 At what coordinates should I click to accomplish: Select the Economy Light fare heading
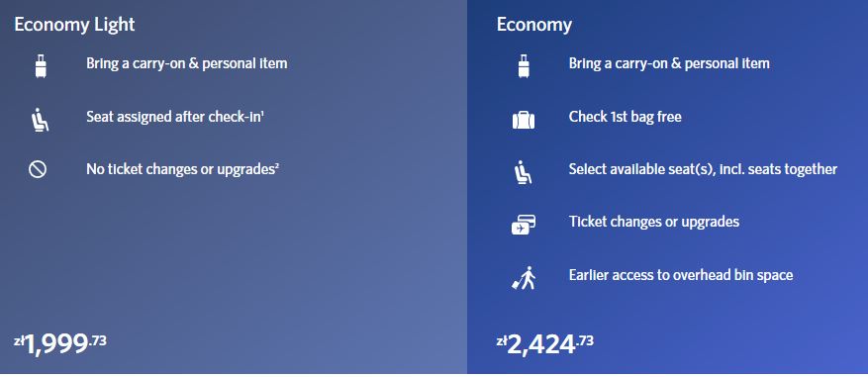click(x=75, y=25)
